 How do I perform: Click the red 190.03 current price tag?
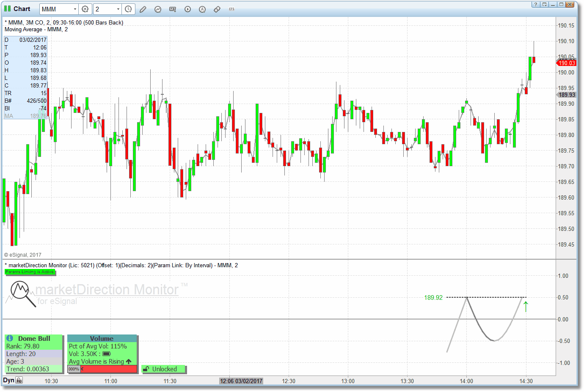click(x=567, y=63)
